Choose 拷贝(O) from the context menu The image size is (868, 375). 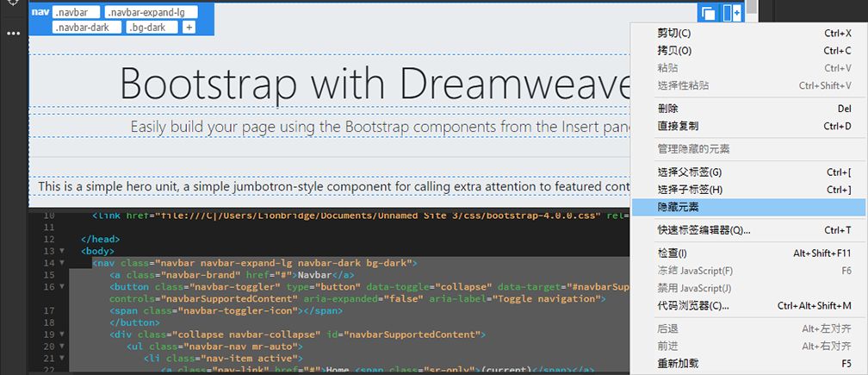pos(748,51)
